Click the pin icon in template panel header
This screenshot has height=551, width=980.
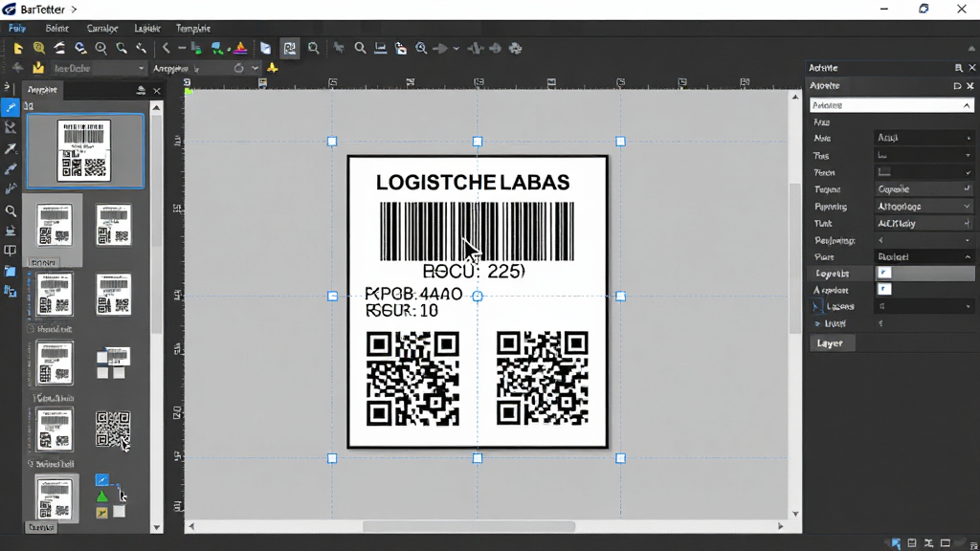click(x=141, y=91)
